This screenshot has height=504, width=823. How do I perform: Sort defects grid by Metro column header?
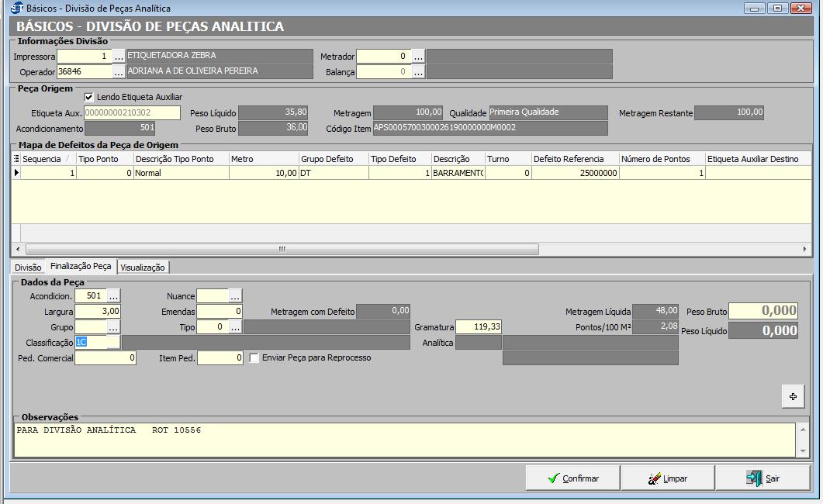click(x=264, y=159)
